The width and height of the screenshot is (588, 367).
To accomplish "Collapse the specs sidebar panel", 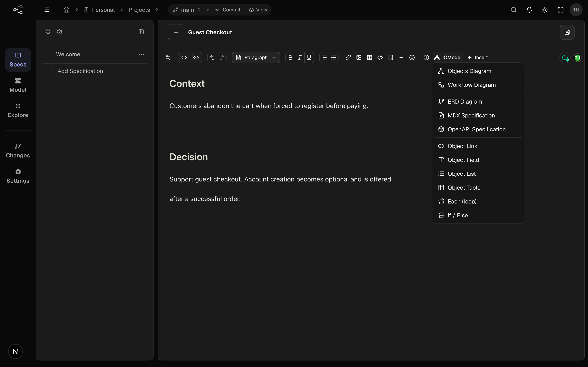I will pyautogui.click(x=141, y=32).
